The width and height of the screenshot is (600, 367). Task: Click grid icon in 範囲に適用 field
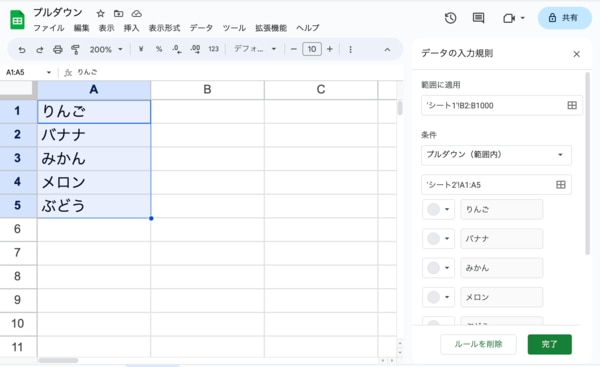pyautogui.click(x=572, y=105)
